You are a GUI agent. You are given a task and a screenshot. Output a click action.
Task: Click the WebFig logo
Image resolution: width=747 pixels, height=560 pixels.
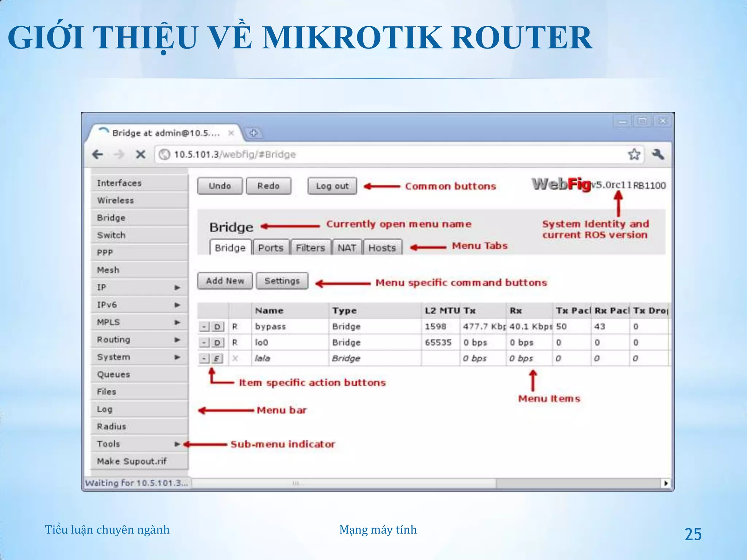[x=561, y=184]
